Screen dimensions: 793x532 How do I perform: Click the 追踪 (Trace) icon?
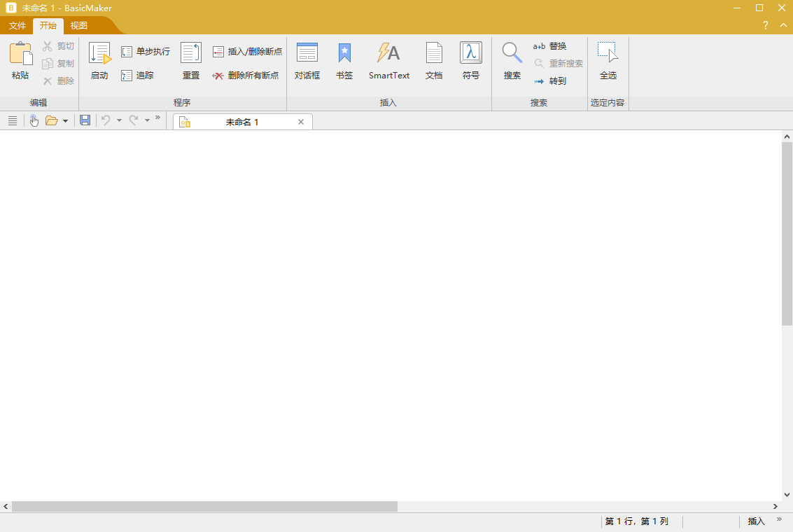(127, 75)
